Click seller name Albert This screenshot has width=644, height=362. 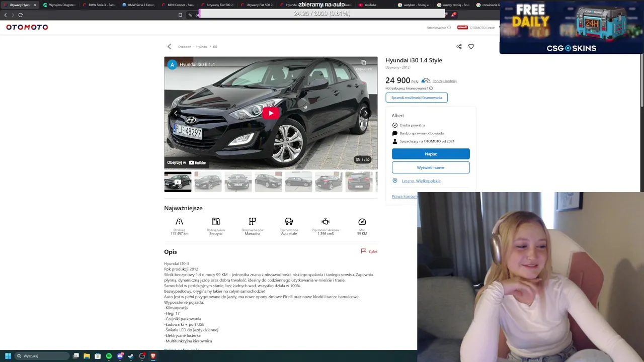398,116
